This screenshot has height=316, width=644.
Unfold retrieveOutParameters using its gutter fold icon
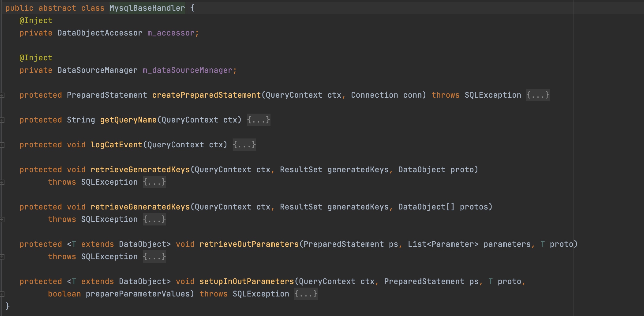coord(2,257)
